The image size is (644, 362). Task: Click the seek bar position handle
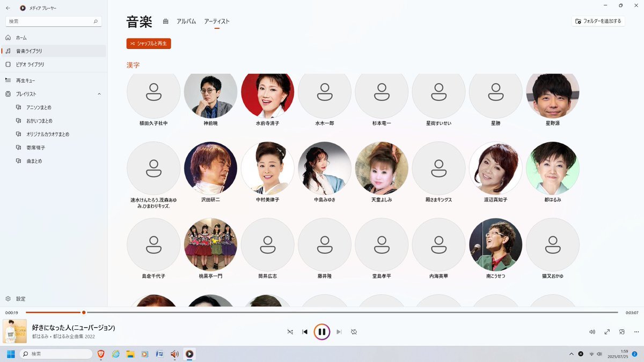(84, 312)
